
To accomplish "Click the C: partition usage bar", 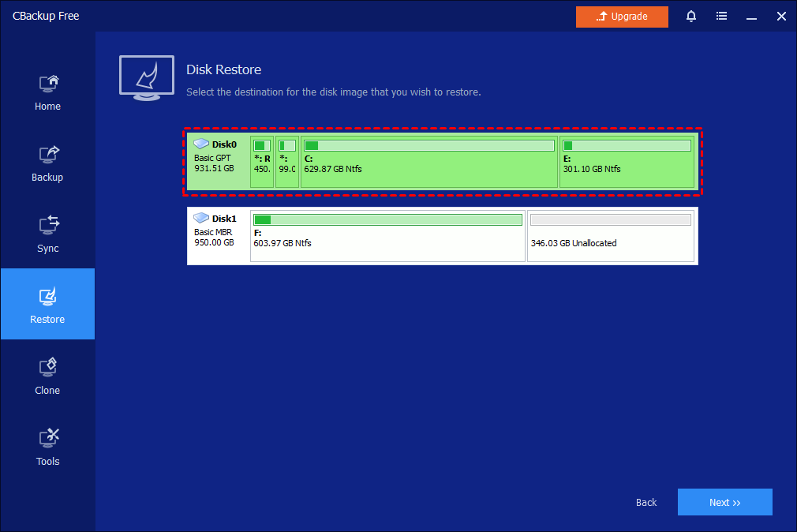I will click(429, 146).
